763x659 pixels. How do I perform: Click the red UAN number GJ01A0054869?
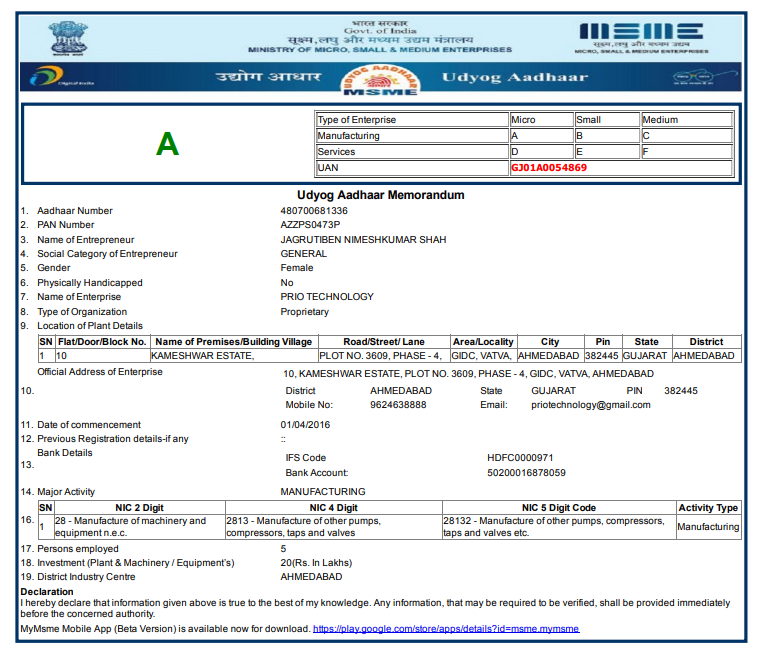click(x=549, y=168)
